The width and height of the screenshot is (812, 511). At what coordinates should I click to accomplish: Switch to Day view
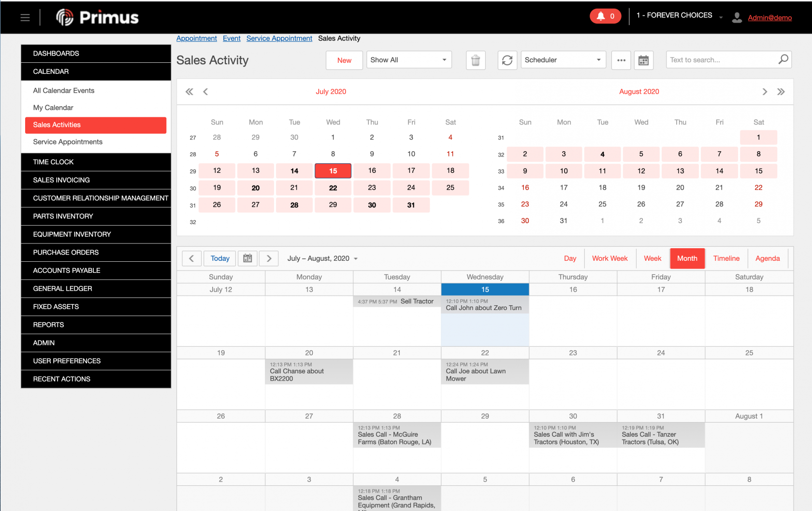(x=570, y=258)
